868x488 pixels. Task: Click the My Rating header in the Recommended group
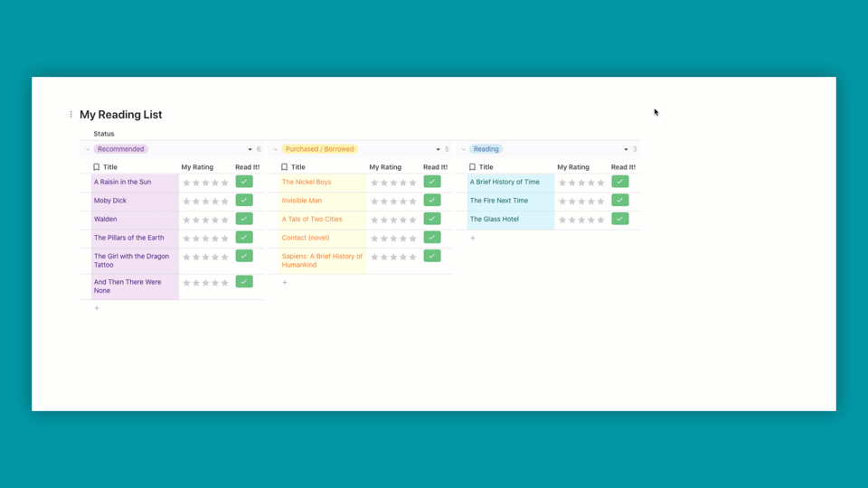click(x=197, y=167)
